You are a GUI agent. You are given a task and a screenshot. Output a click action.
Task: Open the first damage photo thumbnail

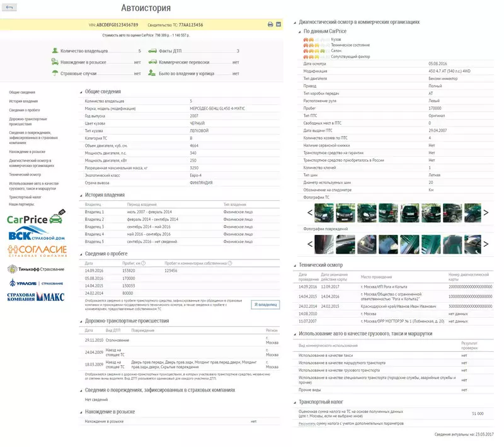[324, 244]
